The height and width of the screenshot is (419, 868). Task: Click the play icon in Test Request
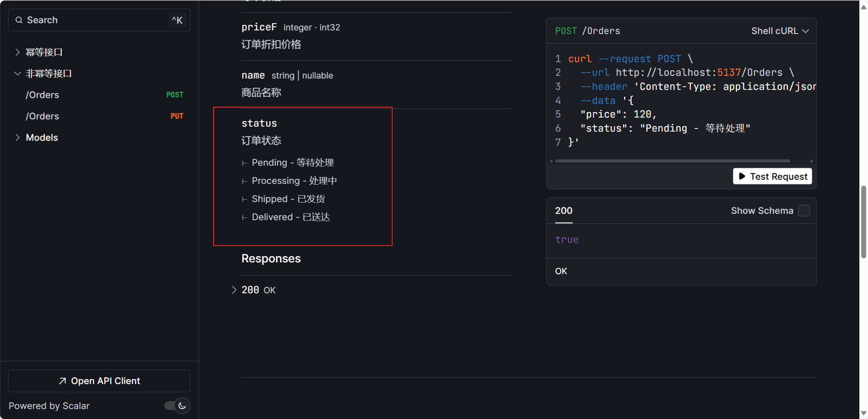click(742, 177)
